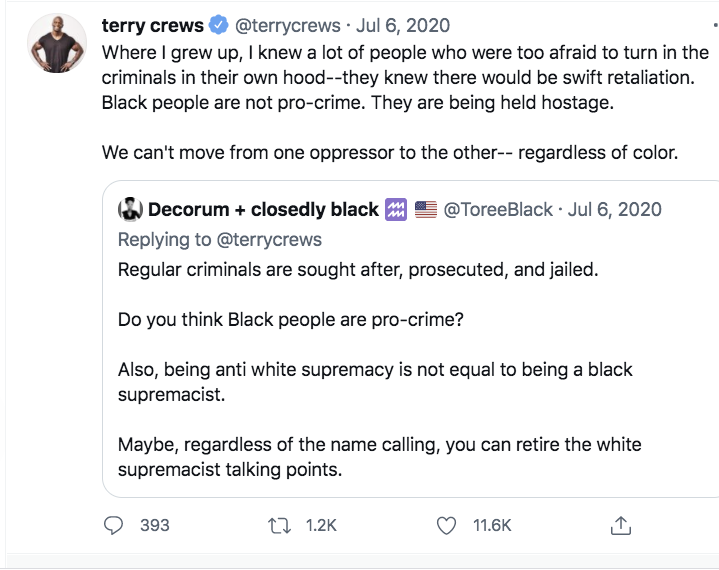The height and width of the screenshot is (570, 719).
Task: Click the quoted tweet's Jul 6, 2020 date
Action: (615, 210)
